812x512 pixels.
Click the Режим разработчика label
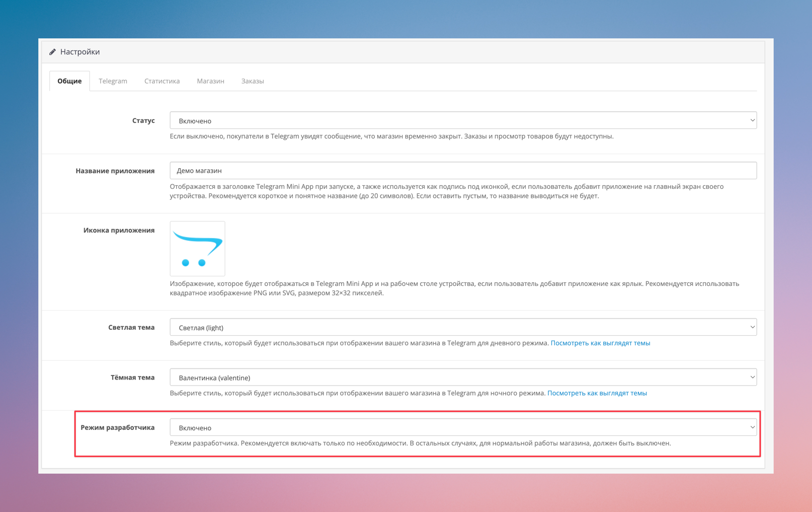coord(118,428)
